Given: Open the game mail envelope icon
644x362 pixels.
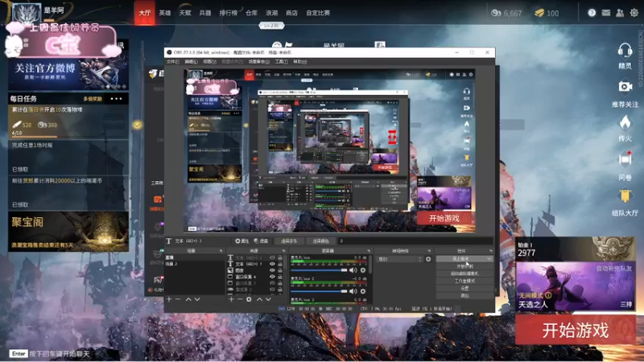Looking at the screenshot, I should pyautogui.click(x=606, y=13).
